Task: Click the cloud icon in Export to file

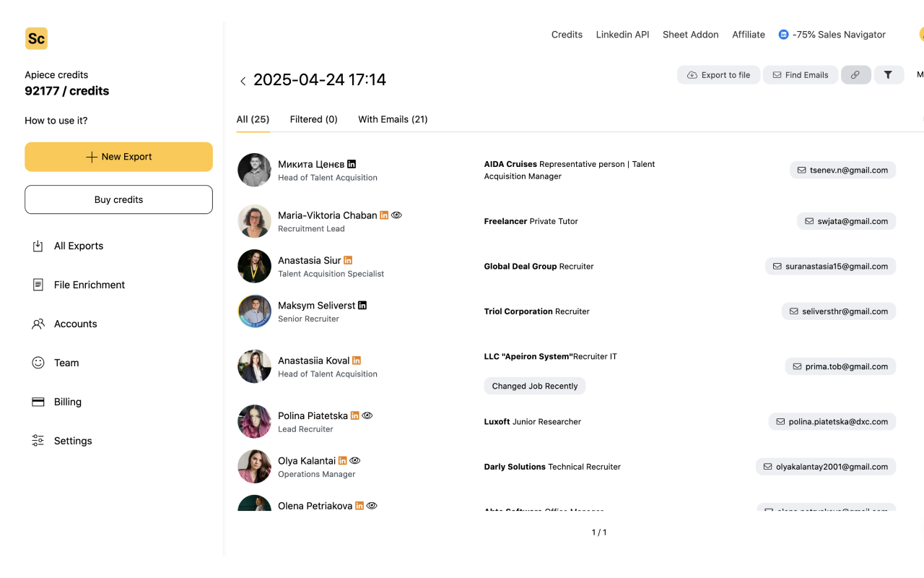Action: click(x=692, y=75)
